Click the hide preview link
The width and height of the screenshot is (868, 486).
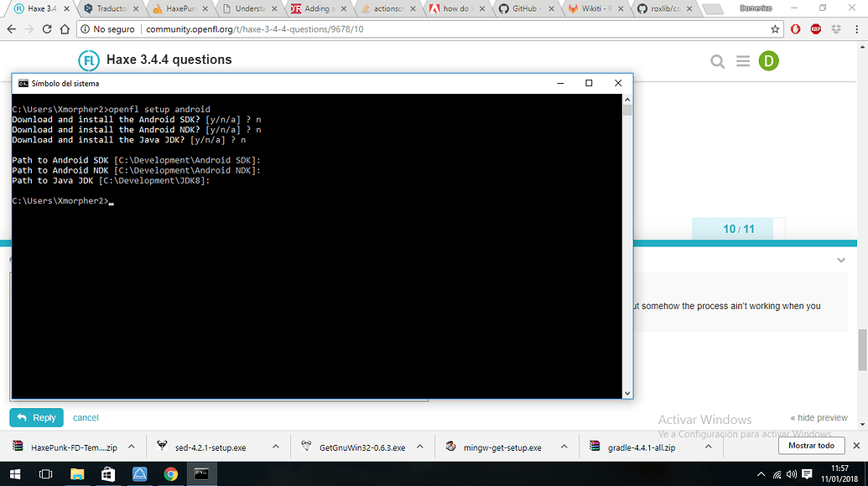(819, 418)
